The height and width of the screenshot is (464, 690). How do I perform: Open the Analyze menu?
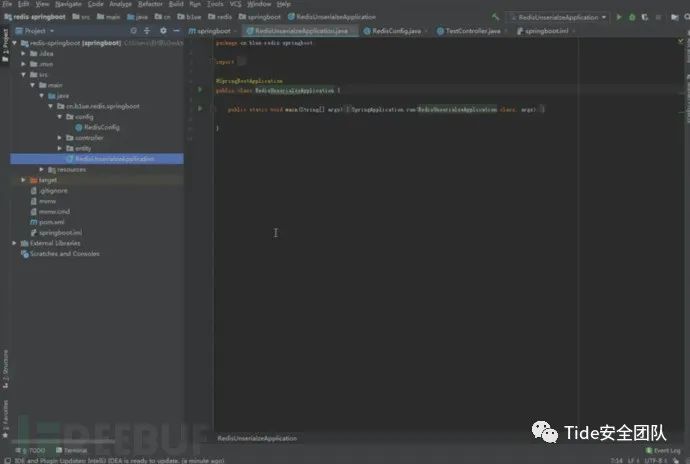tap(120, 4)
